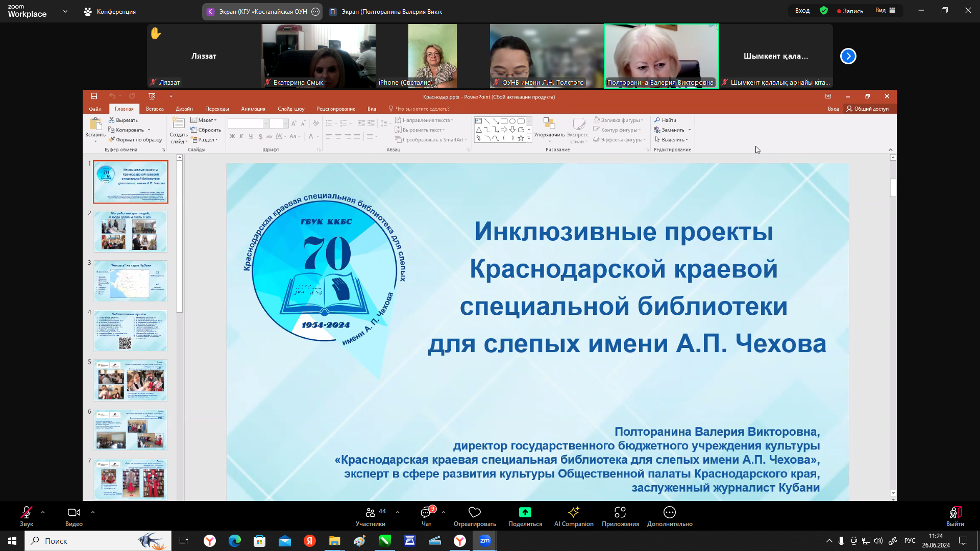Toggle bold Ж formatting

click(x=232, y=136)
